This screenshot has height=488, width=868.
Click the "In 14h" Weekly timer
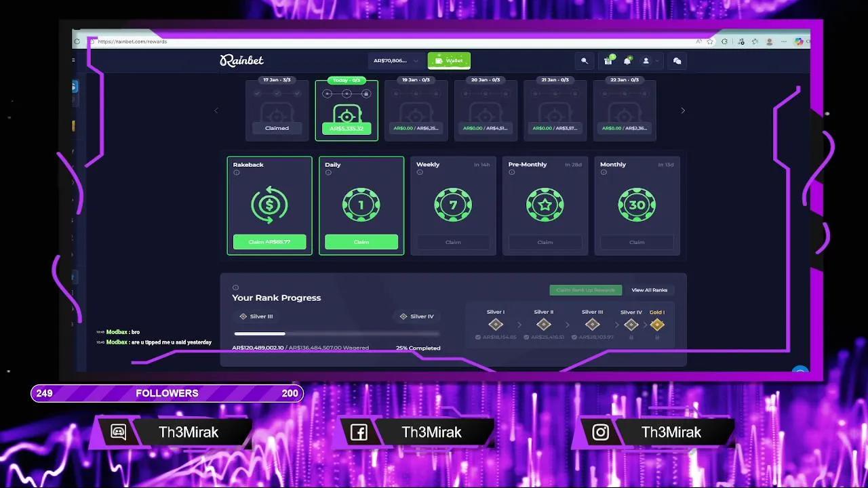[x=482, y=165]
